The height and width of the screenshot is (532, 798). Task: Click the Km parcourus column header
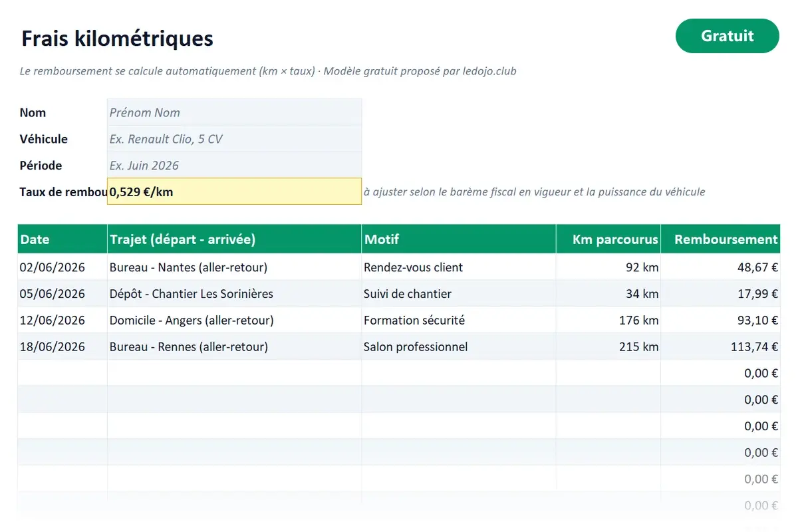point(608,239)
